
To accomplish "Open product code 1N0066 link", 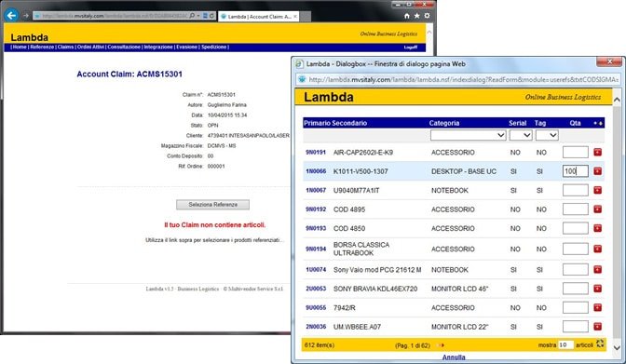I will [x=316, y=171].
